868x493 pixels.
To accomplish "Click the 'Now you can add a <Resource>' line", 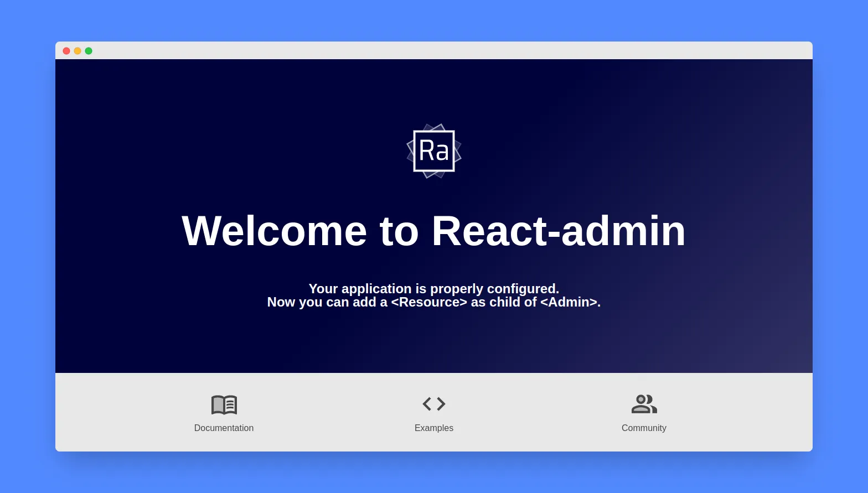I will coord(434,302).
